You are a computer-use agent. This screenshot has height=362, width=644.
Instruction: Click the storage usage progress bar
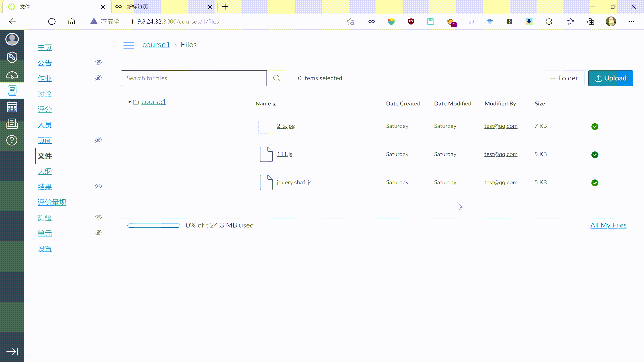[x=154, y=226]
